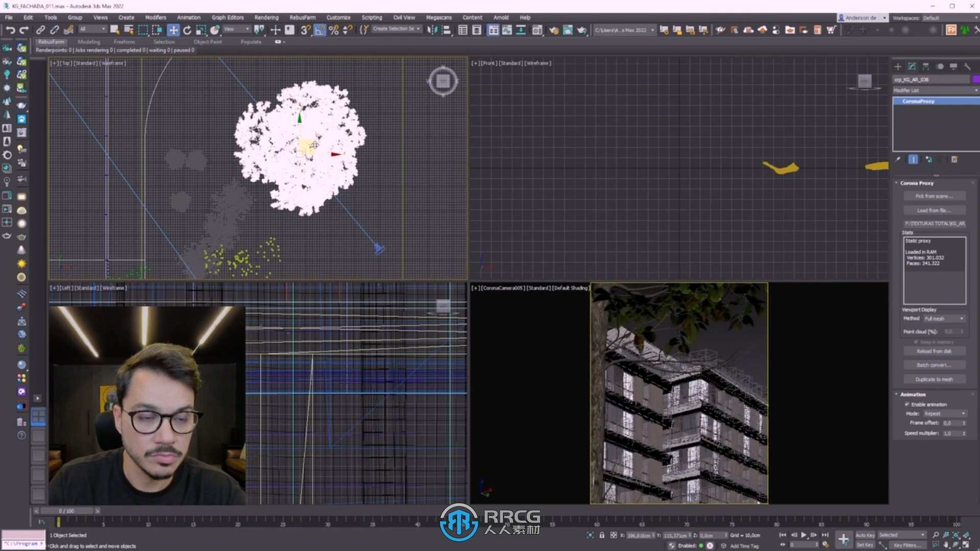980x551 pixels.
Task: Click the Batch convert button
Action: point(934,365)
